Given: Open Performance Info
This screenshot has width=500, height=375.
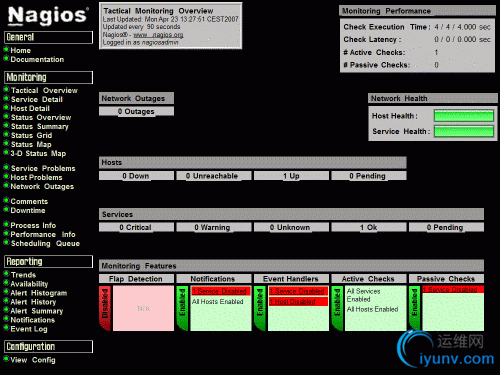Looking at the screenshot, I should (43, 234).
